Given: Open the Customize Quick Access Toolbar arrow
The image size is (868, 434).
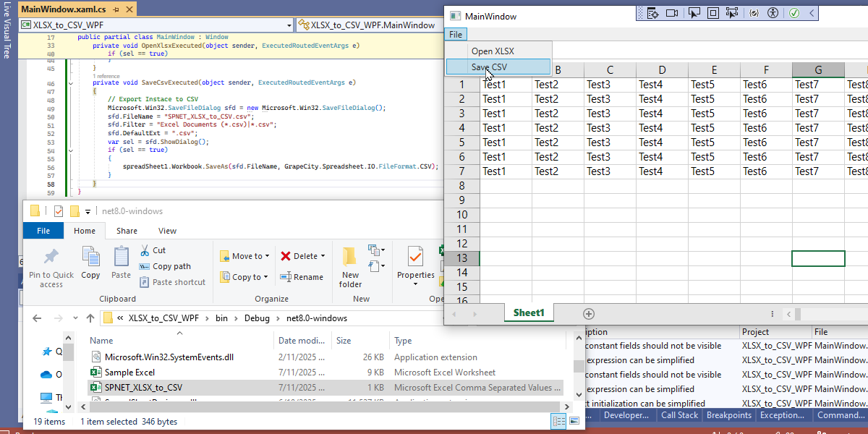Looking at the screenshot, I should click(x=88, y=211).
